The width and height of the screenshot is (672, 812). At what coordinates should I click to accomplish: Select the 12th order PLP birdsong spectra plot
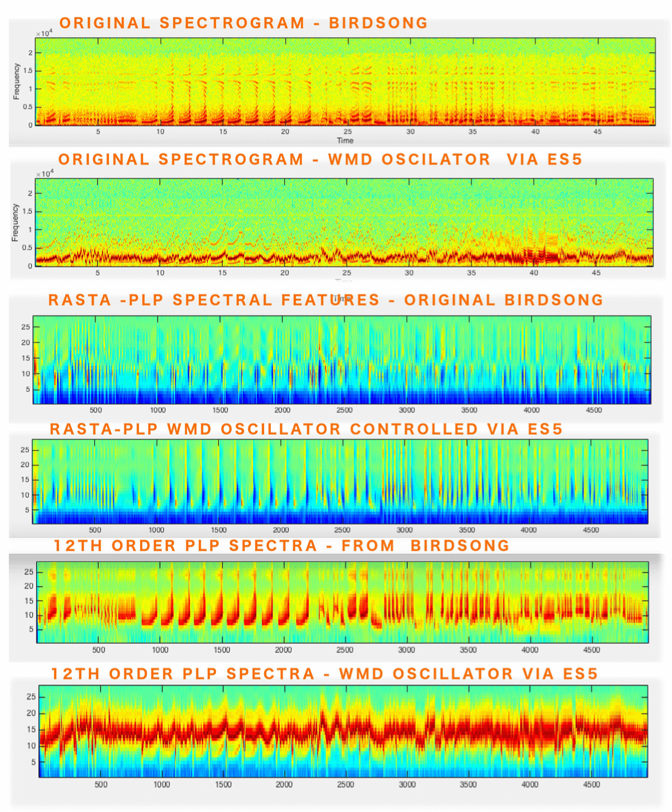[x=342, y=602]
